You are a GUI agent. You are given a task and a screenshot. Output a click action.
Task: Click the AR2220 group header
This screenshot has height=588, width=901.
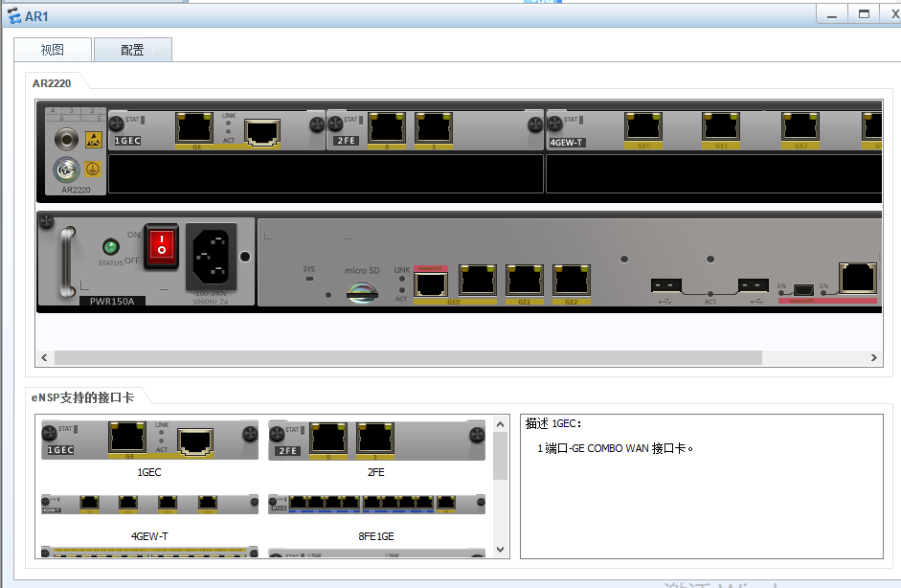coord(52,83)
